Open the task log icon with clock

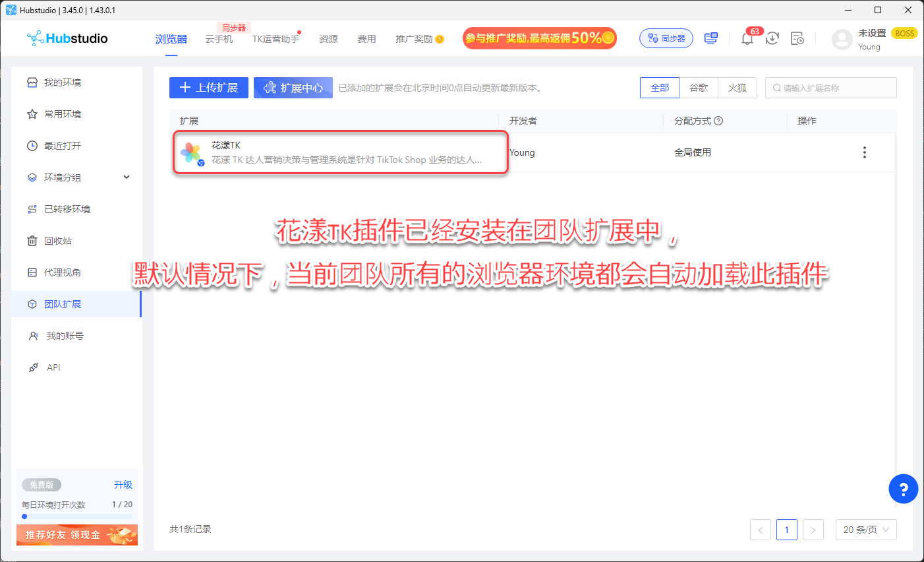[797, 39]
